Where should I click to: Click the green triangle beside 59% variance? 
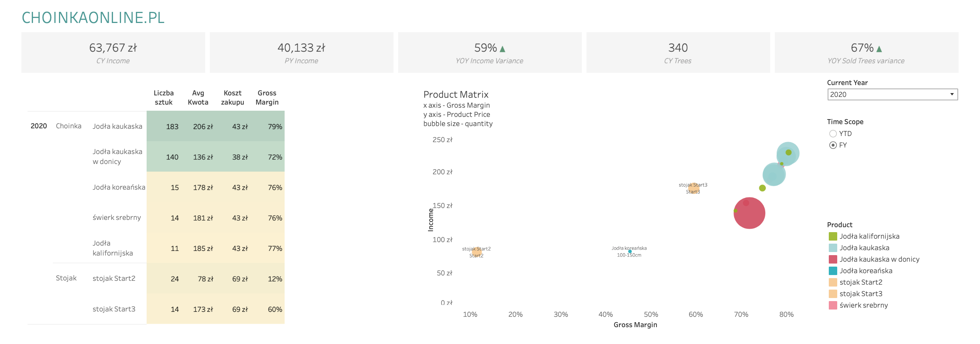click(x=503, y=49)
